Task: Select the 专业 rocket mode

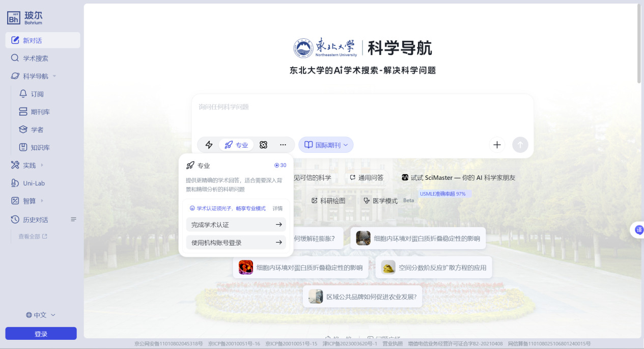Action: [x=236, y=145]
